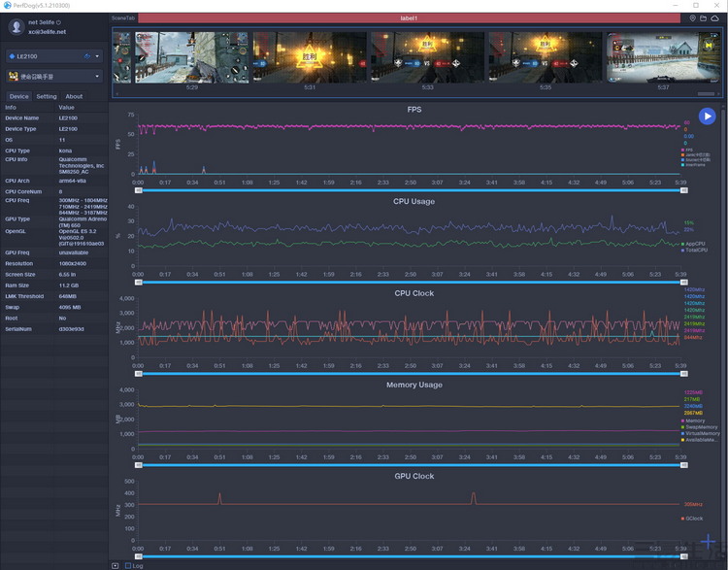728x570 pixels.
Task: Select the screenshot thumbnail at 5:33
Action: click(x=428, y=57)
